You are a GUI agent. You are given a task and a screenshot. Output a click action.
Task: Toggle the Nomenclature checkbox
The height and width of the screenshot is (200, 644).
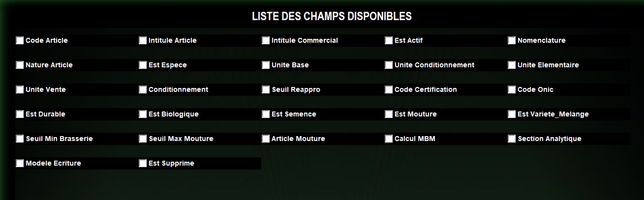click(512, 40)
